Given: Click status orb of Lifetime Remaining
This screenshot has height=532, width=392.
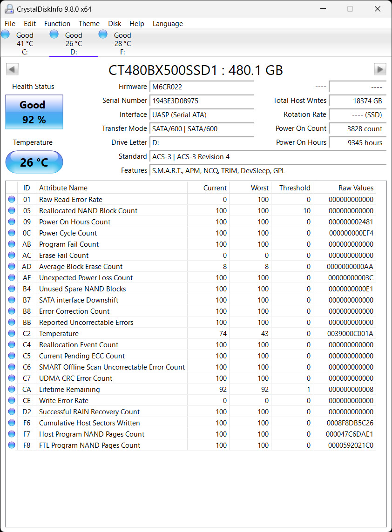Looking at the screenshot, I should [12, 390].
